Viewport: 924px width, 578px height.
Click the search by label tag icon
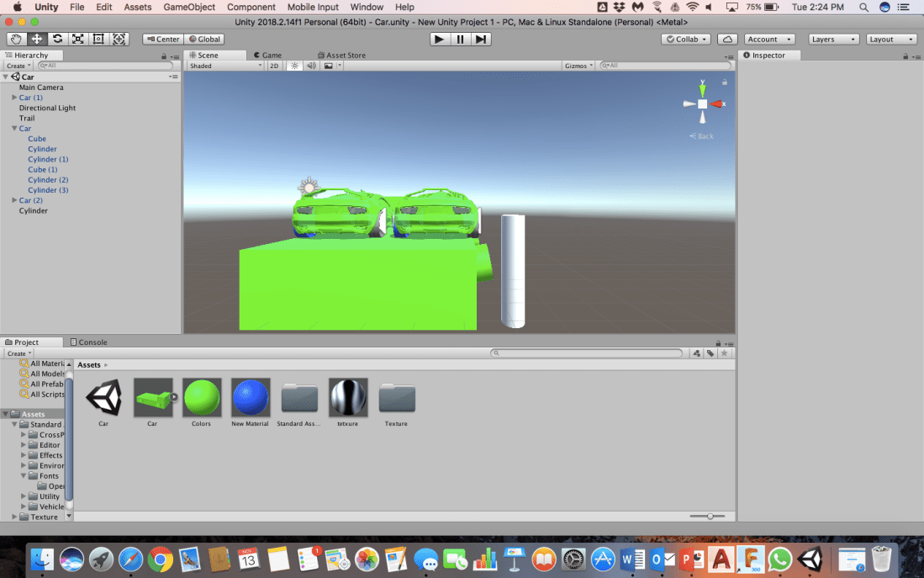point(710,353)
